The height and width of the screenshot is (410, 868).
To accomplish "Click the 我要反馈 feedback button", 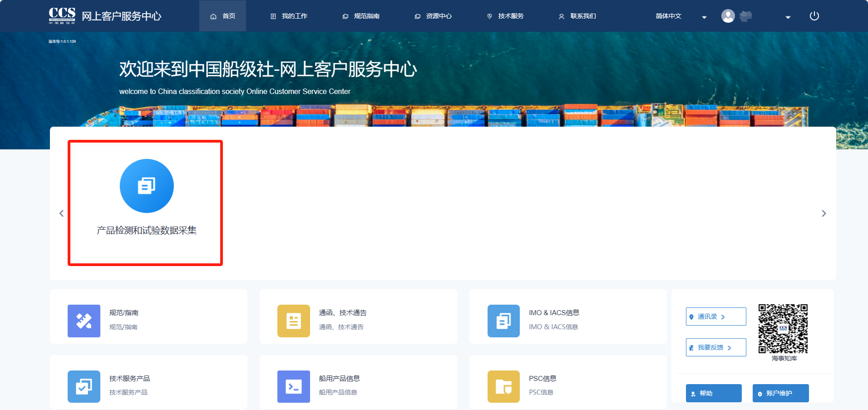I will (715, 347).
